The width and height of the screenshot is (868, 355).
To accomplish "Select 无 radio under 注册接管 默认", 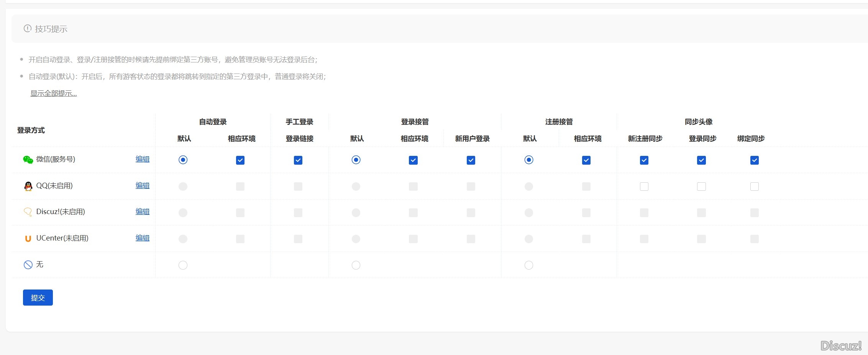I will click(x=529, y=265).
